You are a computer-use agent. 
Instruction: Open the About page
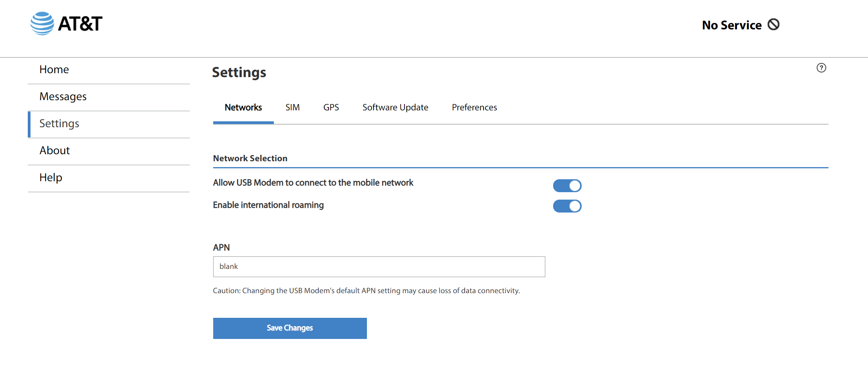[x=109, y=151]
